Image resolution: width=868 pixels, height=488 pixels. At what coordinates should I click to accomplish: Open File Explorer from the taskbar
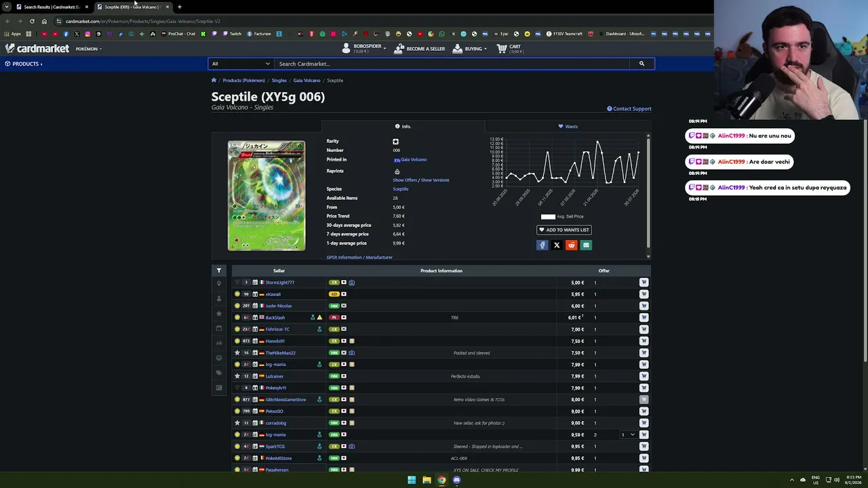pos(427,480)
